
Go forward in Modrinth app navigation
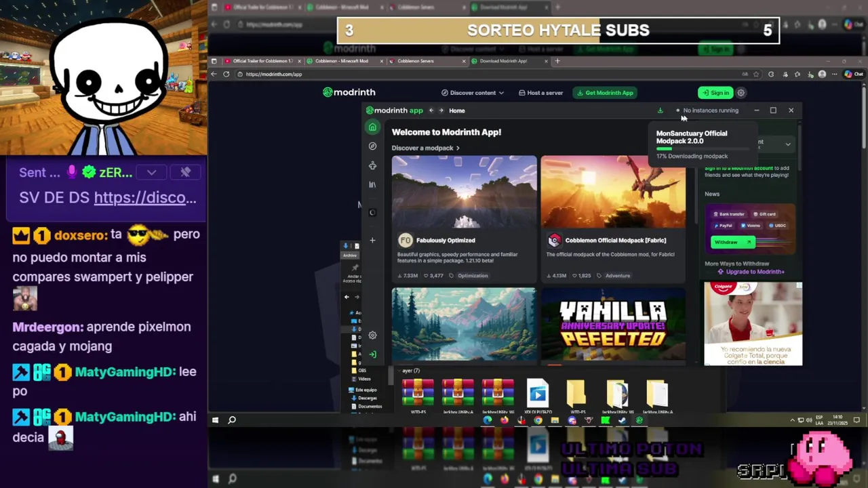(441, 110)
